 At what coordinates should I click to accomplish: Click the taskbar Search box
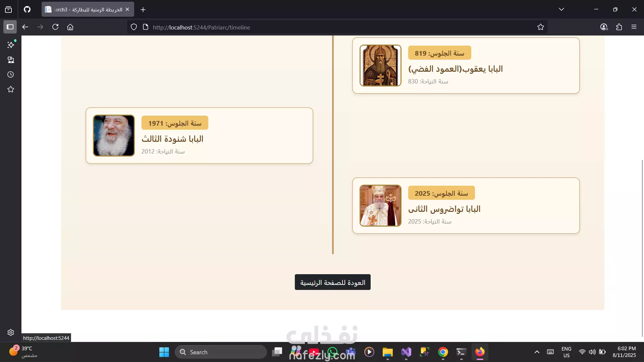coord(221,352)
